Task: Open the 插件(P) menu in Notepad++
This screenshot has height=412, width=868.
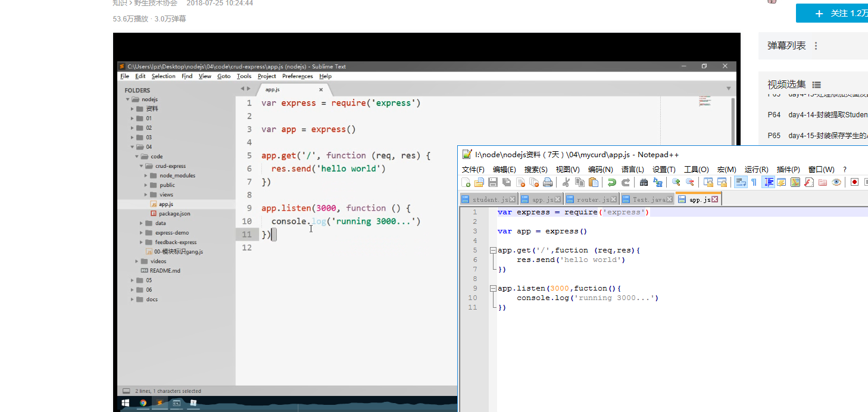Action: click(x=788, y=170)
